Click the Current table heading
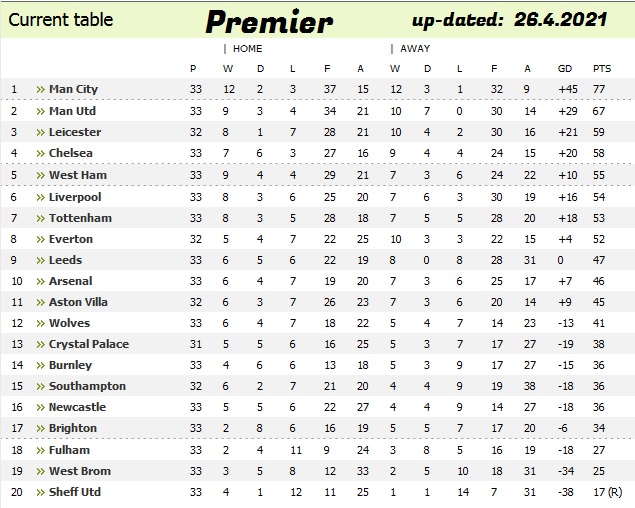The image size is (635, 508). 60,20
